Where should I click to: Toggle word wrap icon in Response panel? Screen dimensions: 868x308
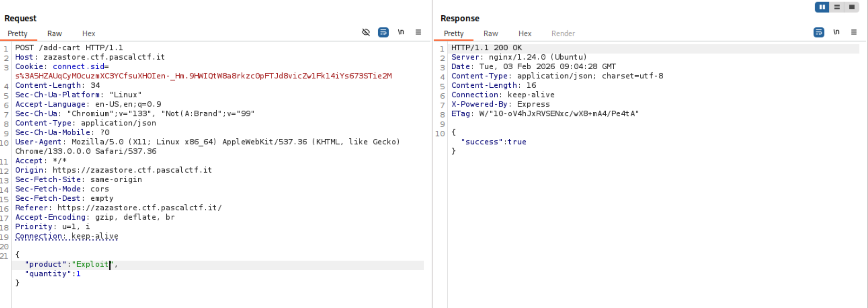pyautogui.click(x=818, y=32)
